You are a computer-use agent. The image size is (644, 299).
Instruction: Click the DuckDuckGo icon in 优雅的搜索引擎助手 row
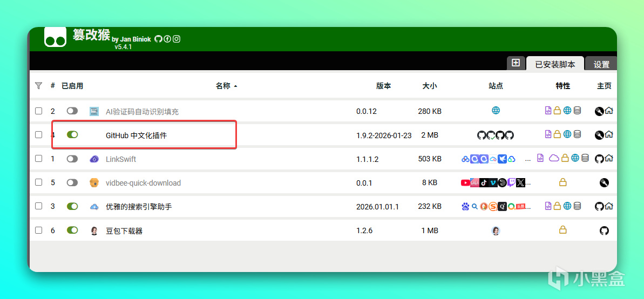[484, 207]
